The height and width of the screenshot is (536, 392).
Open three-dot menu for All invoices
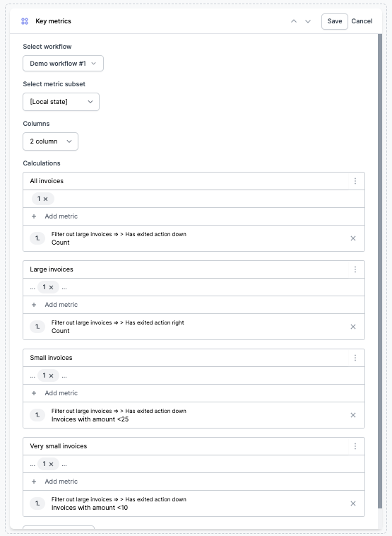tap(355, 181)
